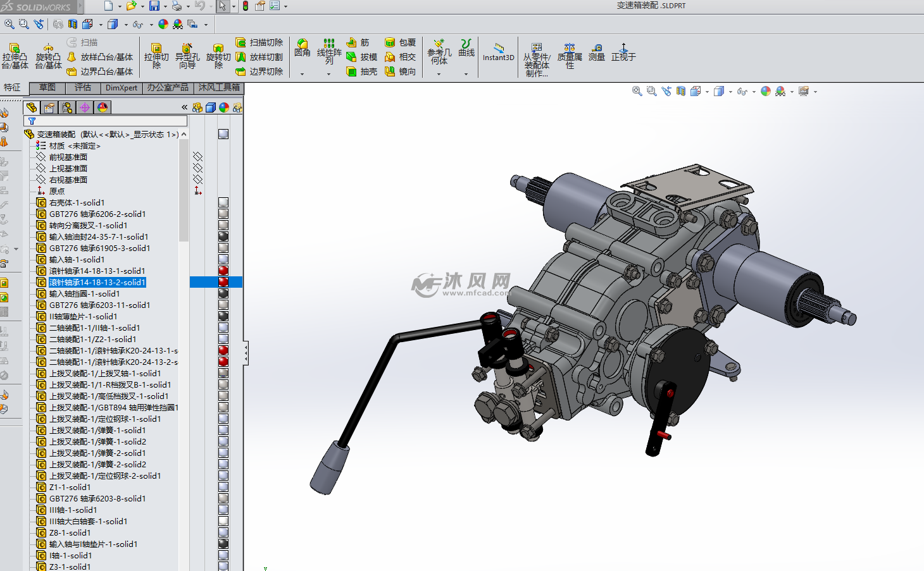Open the DimXpert tab
Image resolution: width=924 pixels, height=571 pixels.
121,88
